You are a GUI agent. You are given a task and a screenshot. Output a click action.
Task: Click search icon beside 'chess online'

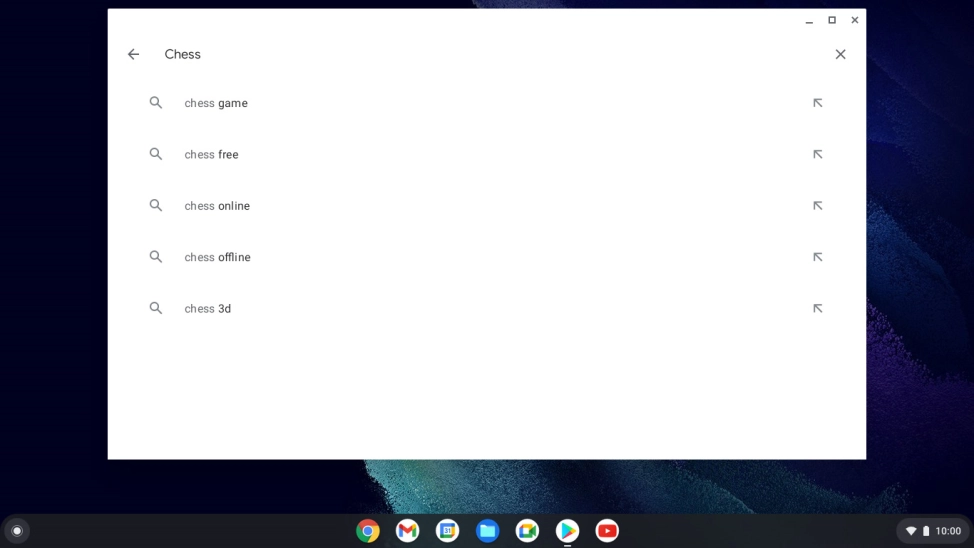click(x=156, y=206)
